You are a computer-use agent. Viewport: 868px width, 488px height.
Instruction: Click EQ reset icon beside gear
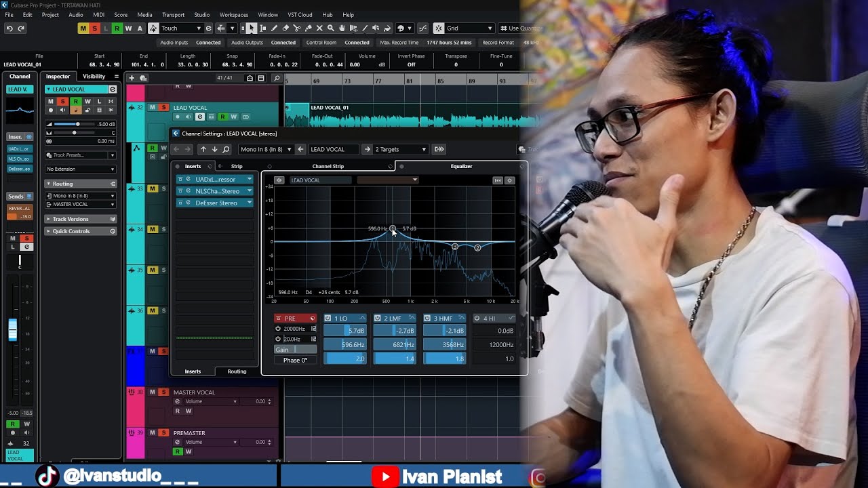click(x=498, y=180)
